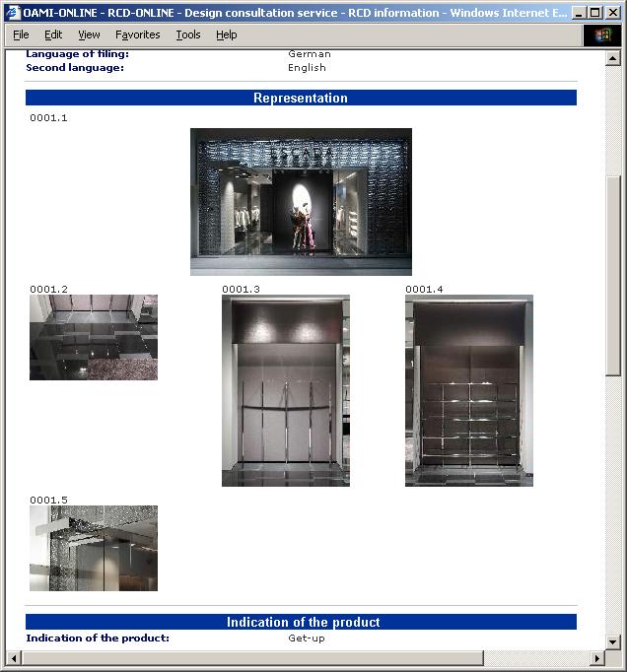Close the Internet Explorer window
627x672 pixels.
coord(613,13)
